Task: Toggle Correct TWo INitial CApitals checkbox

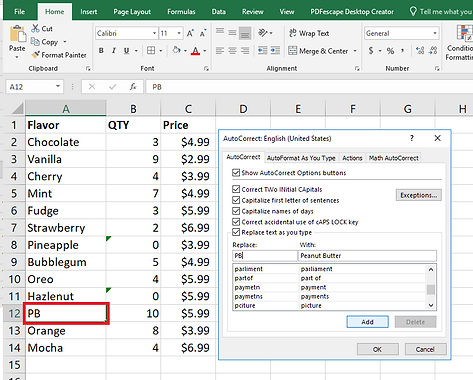Action: pyautogui.click(x=236, y=189)
